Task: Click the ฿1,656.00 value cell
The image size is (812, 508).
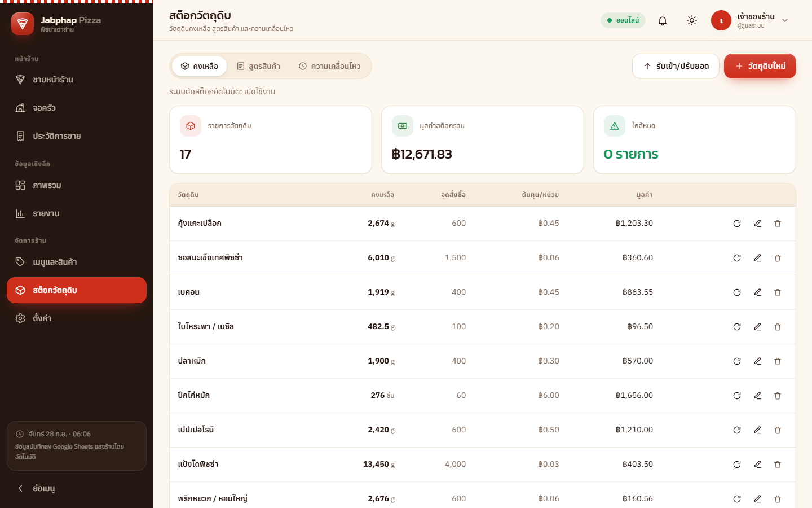Action: click(x=634, y=396)
